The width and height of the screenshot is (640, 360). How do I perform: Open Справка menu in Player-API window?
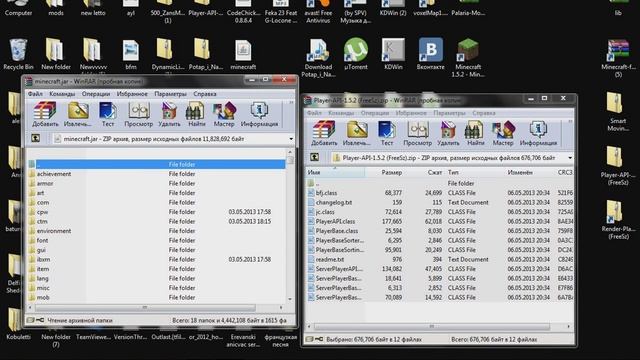pos(484,113)
